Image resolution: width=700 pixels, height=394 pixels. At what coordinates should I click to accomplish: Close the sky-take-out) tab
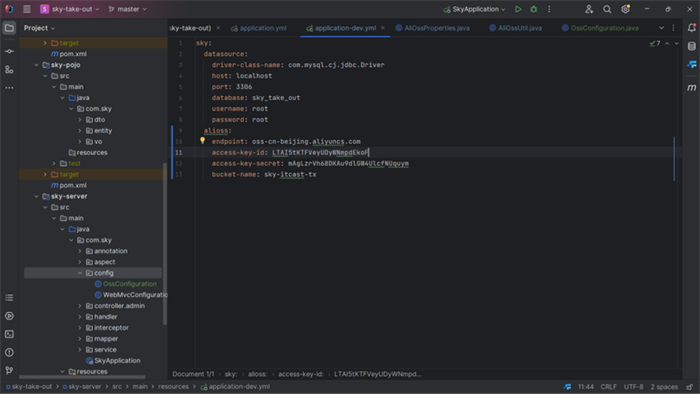tap(218, 28)
